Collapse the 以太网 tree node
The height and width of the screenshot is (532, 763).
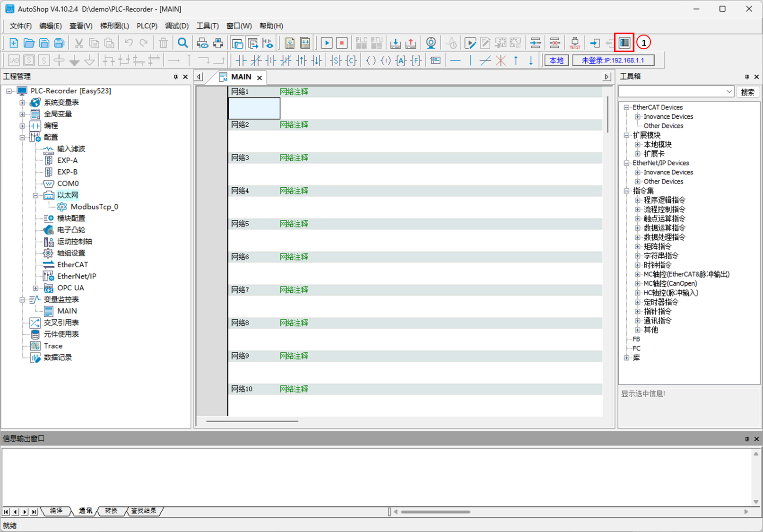click(x=35, y=195)
